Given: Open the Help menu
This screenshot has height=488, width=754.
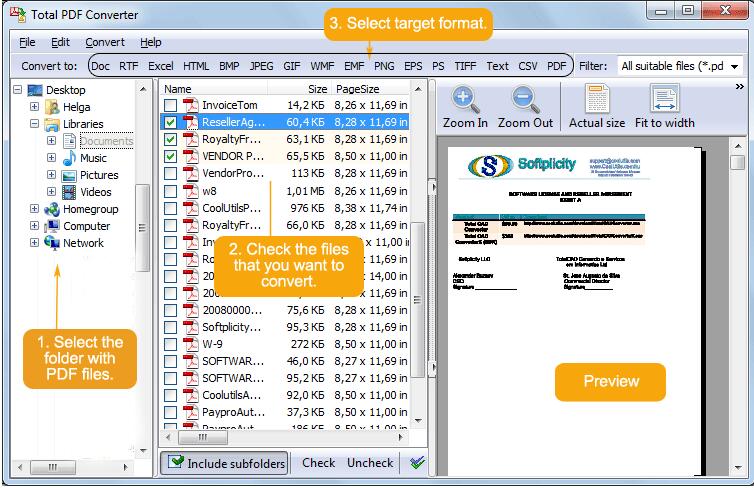Looking at the screenshot, I should pos(151,42).
